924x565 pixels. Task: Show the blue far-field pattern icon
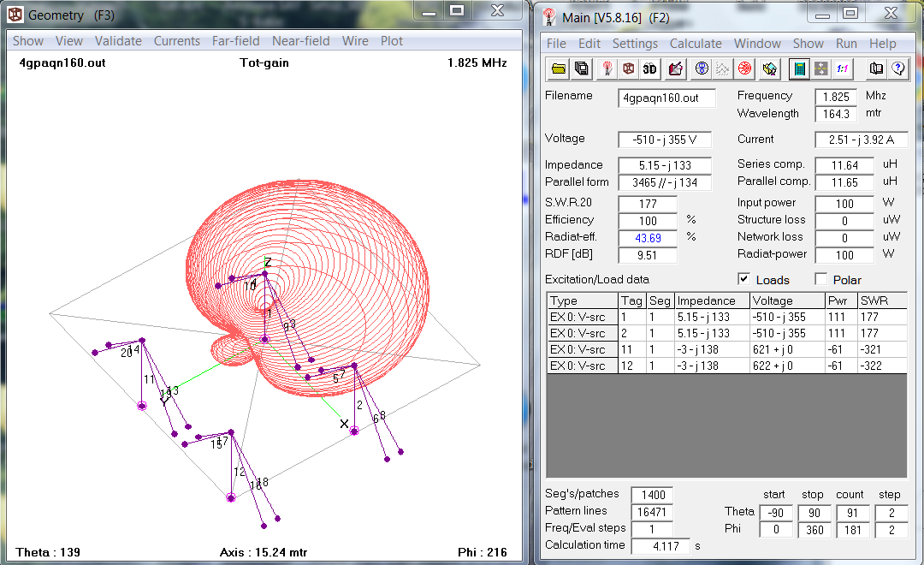[x=702, y=69]
